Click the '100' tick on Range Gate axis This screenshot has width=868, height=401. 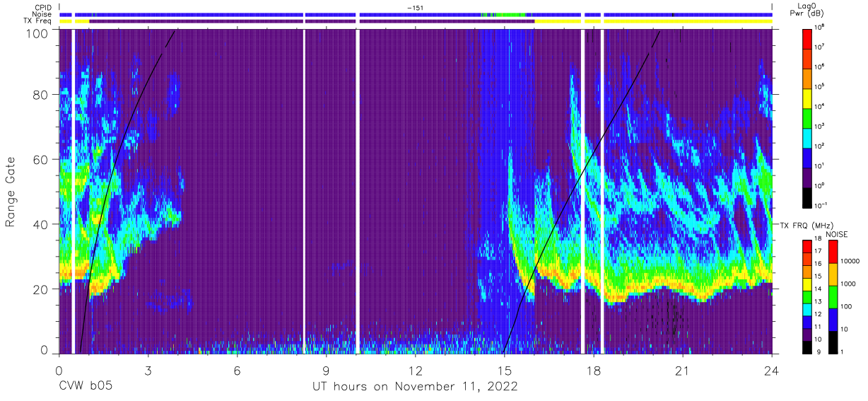point(37,34)
